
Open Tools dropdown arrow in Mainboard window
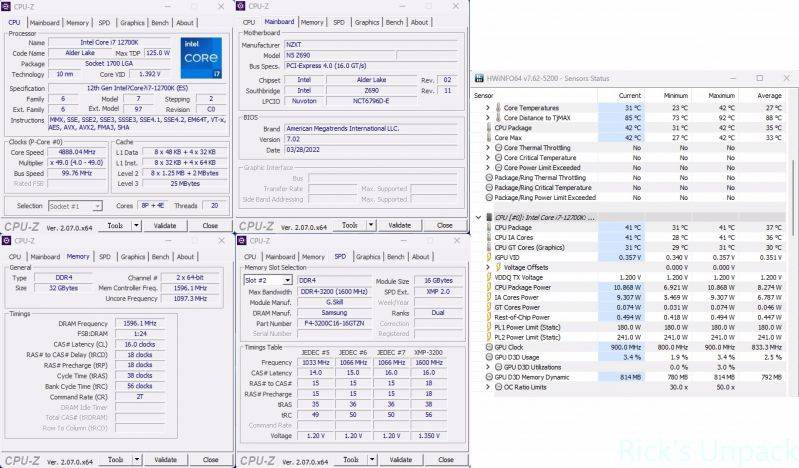(371, 225)
